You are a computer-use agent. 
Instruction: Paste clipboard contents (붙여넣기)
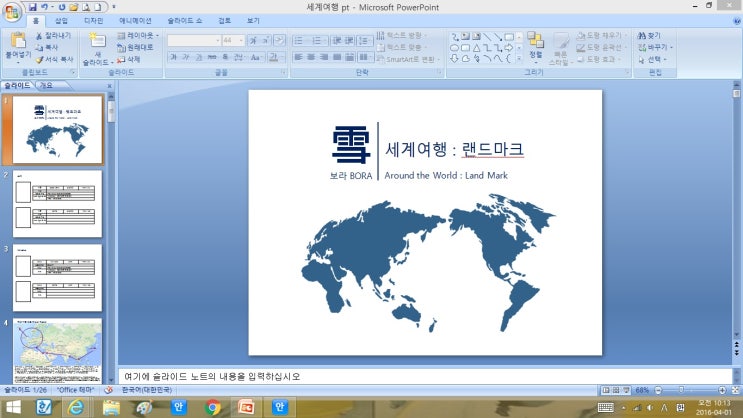point(18,46)
